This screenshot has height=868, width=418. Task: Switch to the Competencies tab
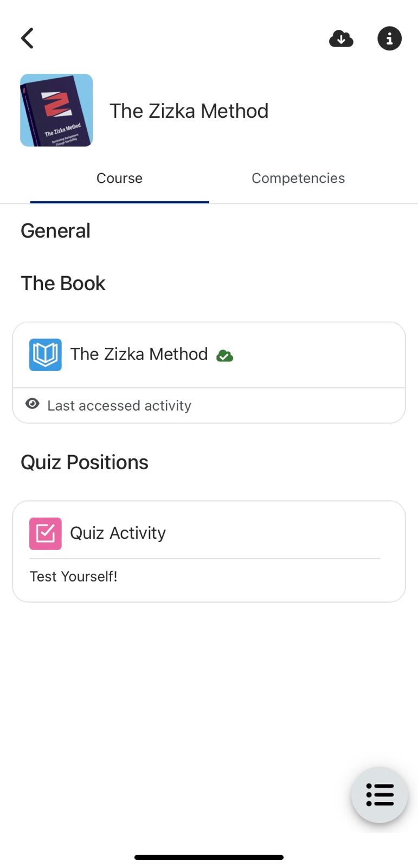pyautogui.click(x=298, y=178)
